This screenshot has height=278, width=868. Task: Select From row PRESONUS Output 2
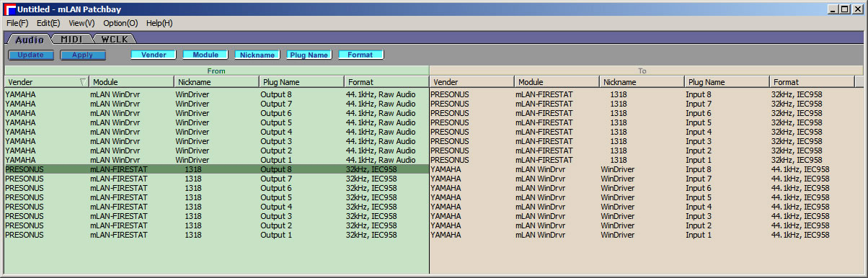tap(216, 225)
